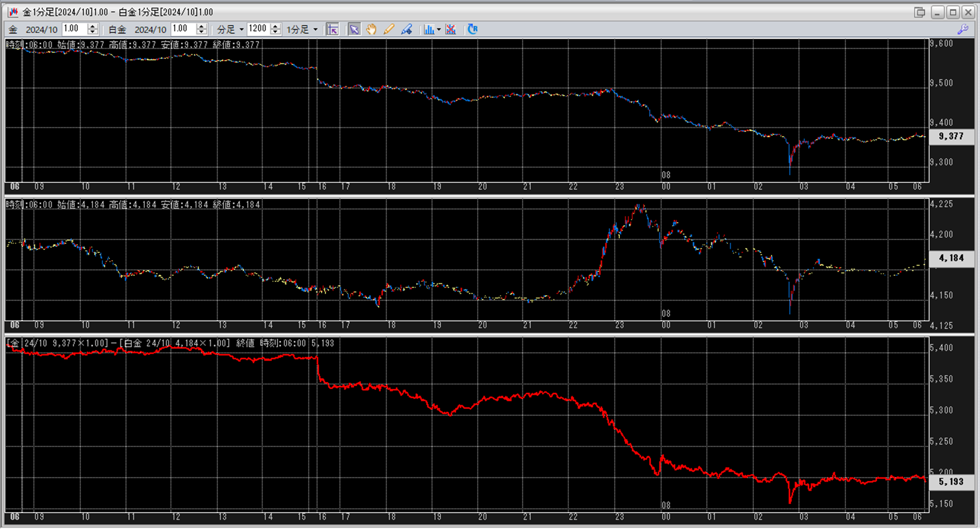Click the refresh reload icon

(472, 29)
